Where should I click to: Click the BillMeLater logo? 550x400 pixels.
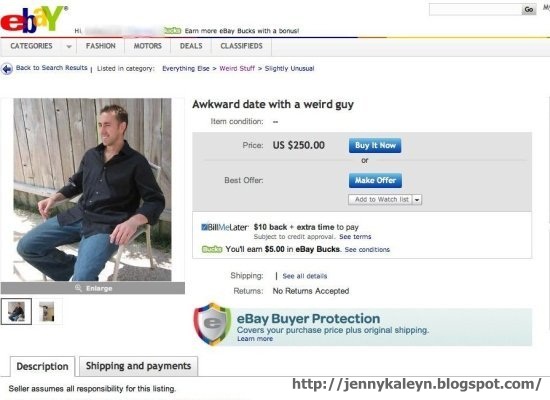pos(225,227)
